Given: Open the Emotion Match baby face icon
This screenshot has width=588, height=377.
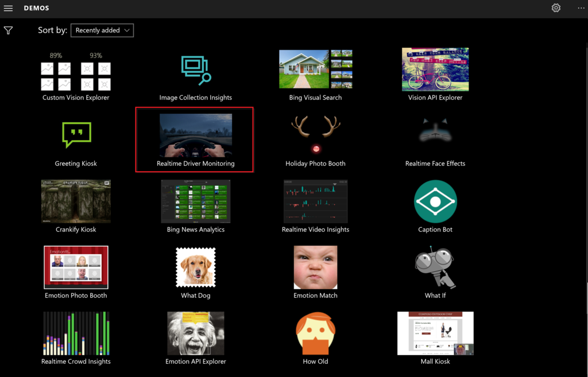Looking at the screenshot, I should [x=316, y=267].
